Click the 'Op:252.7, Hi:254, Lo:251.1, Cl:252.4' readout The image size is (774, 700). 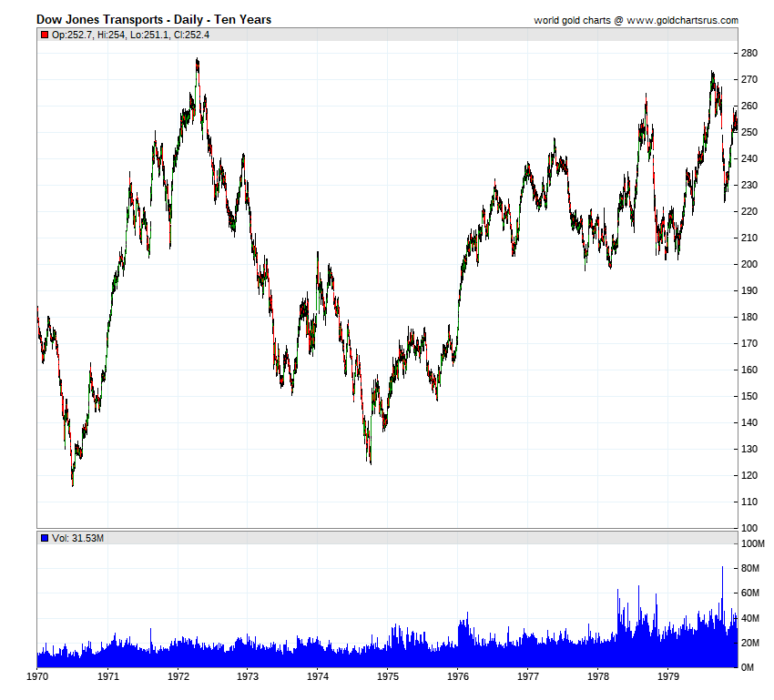click(130, 35)
